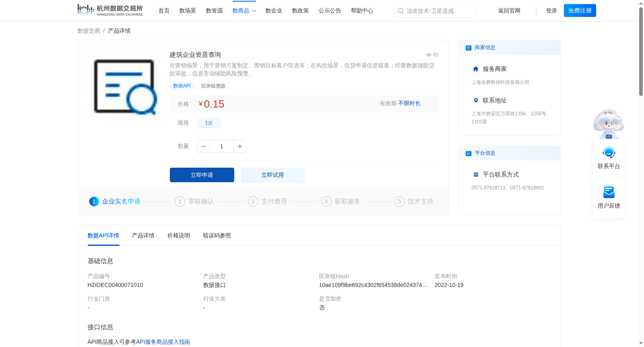
Task: Click step 5 技术支持 circle
Action: tap(399, 202)
